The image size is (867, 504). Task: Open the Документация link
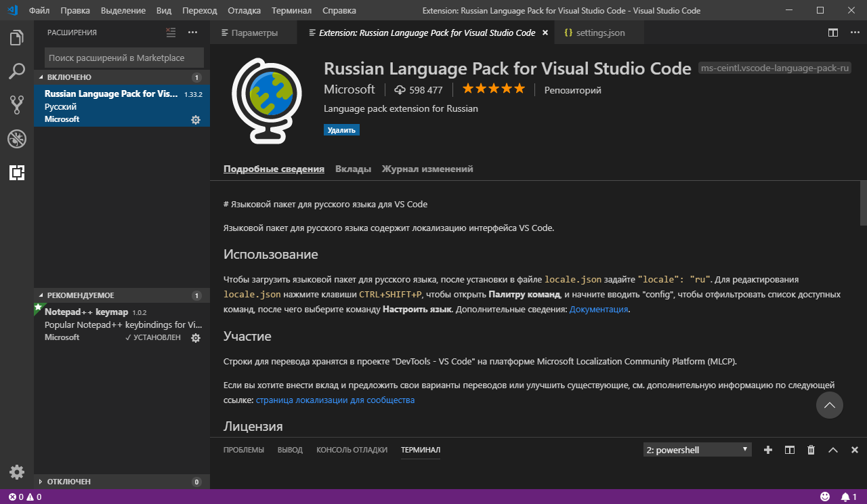point(599,310)
